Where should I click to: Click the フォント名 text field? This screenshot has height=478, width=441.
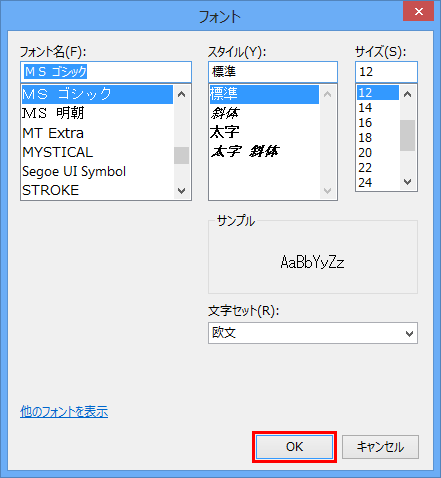(x=106, y=72)
